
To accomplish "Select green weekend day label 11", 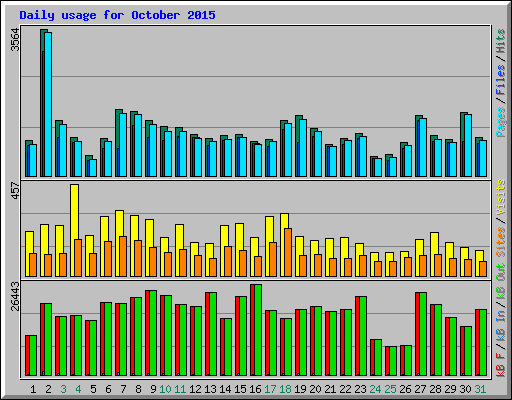I will 180,389.
